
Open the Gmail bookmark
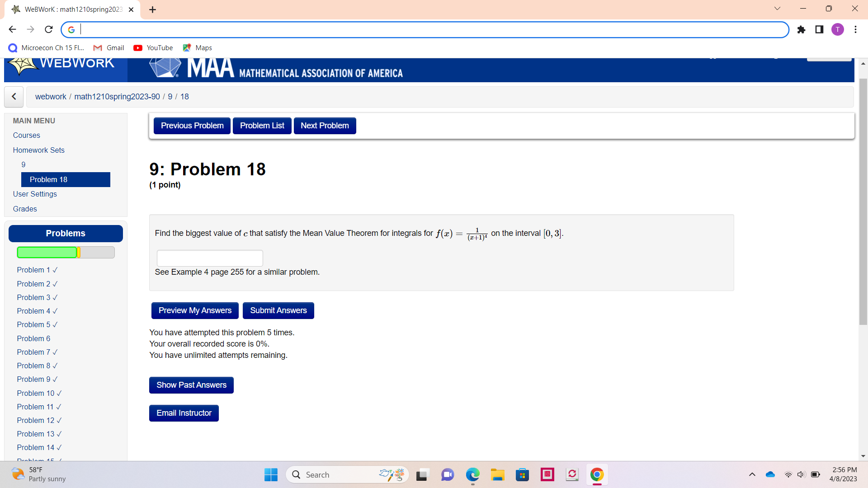pos(108,47)
